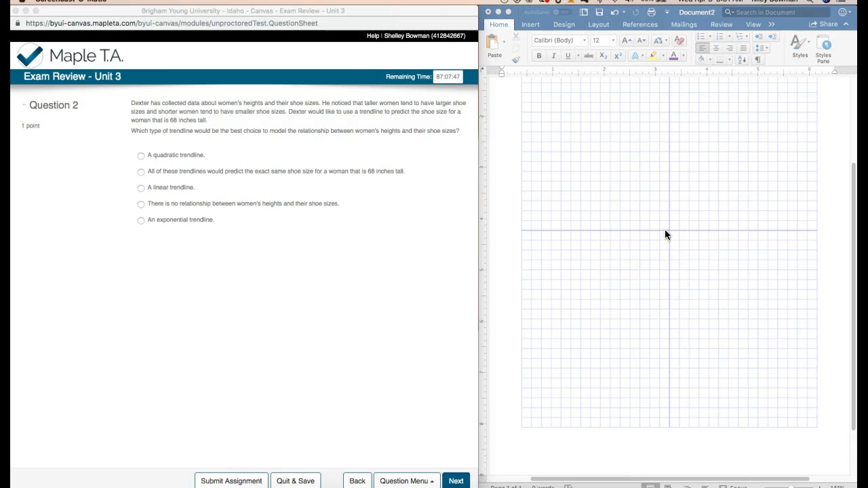This screenshot has width=868, height=488.
Task: Go to the Mailings tab
Action: (x=684, y=24)
